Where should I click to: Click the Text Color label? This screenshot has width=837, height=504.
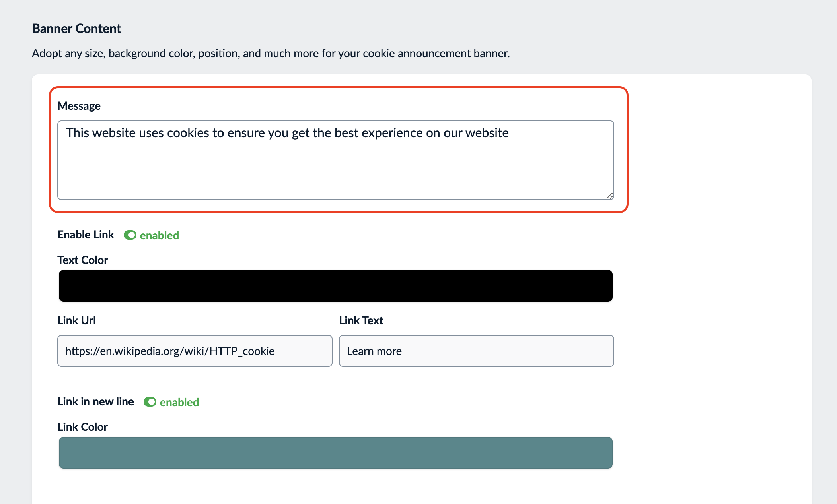82,260
